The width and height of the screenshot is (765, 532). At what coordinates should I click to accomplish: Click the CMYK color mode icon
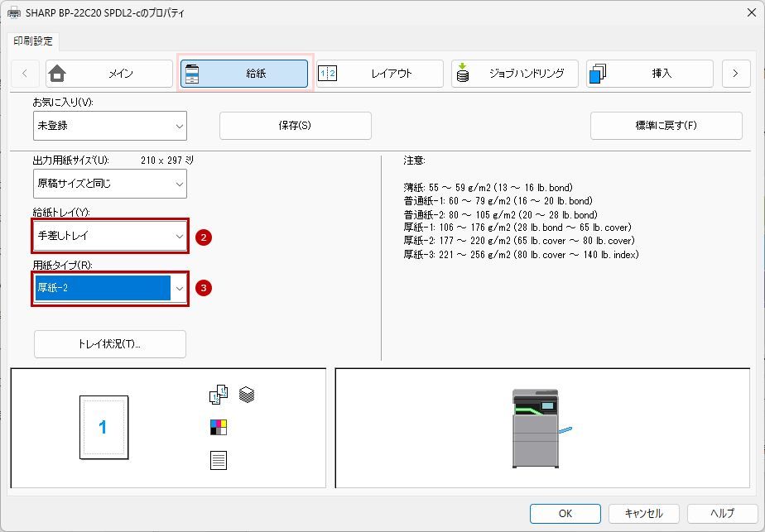219,427
